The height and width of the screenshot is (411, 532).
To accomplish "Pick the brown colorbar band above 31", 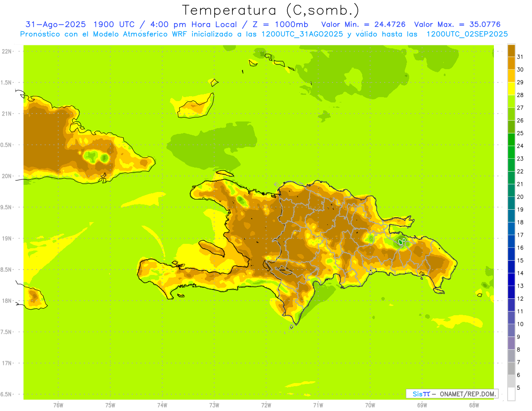I will click(x=511, y=51).
